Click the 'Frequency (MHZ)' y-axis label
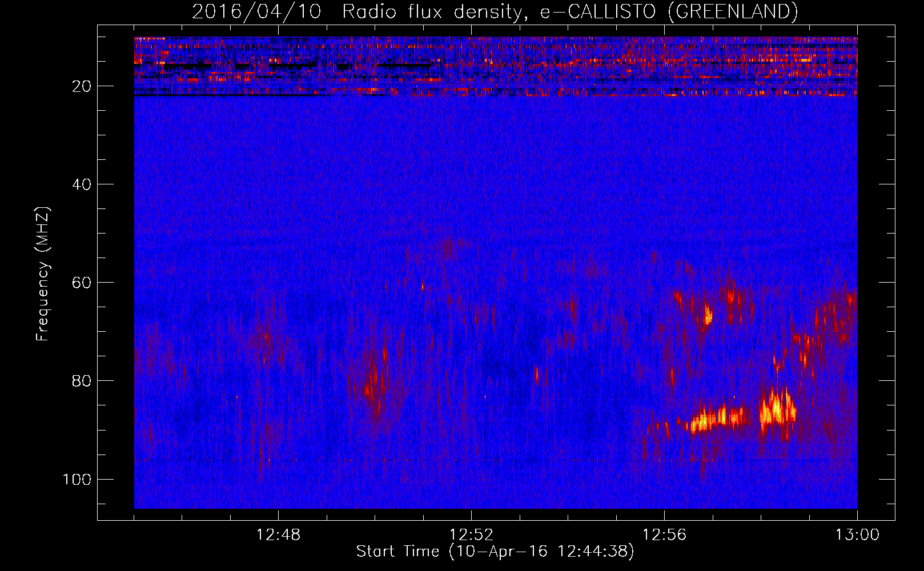 pos(43,274)
